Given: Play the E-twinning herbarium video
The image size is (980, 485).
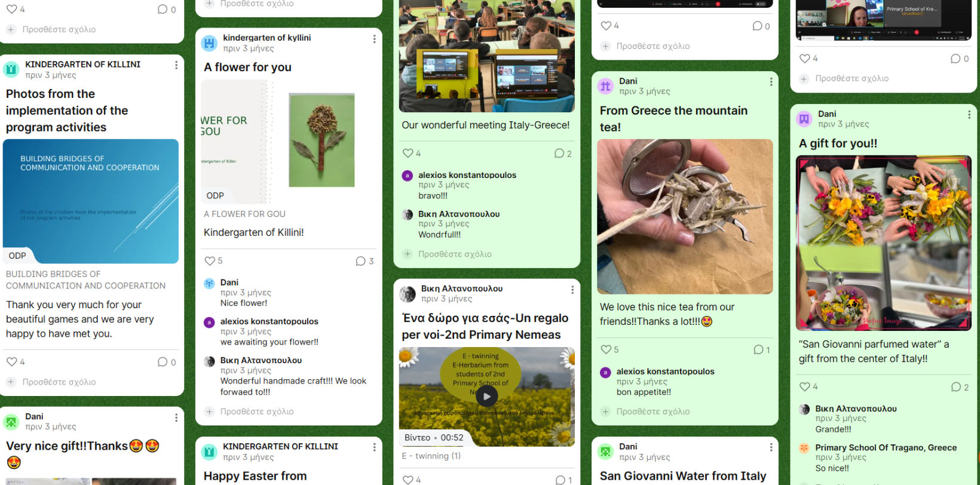Looking at the screenshot, I should click(x=486, y=395).
